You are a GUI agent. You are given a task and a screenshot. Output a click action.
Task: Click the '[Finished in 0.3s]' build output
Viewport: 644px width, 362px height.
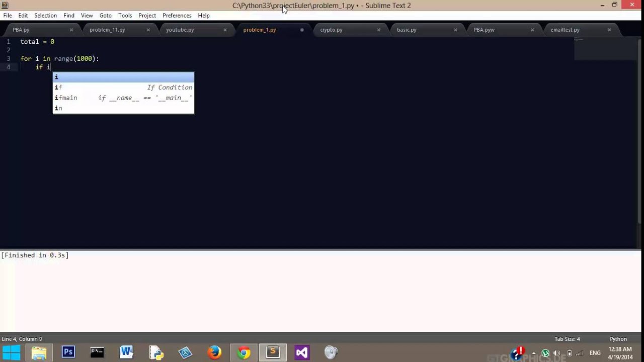[x=35, y=255]
